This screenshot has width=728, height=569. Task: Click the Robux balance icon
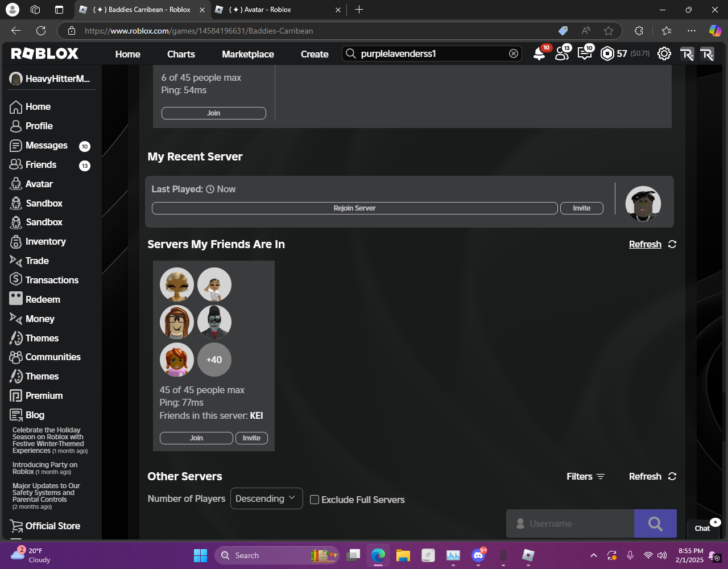click(607, 53)
